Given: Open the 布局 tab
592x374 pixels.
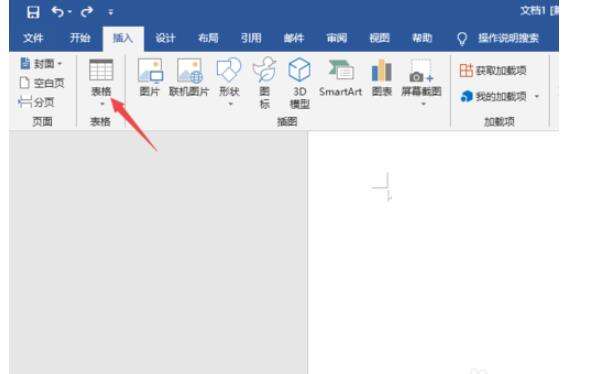Looking at the screenshot, I should [x=208, y=38].
